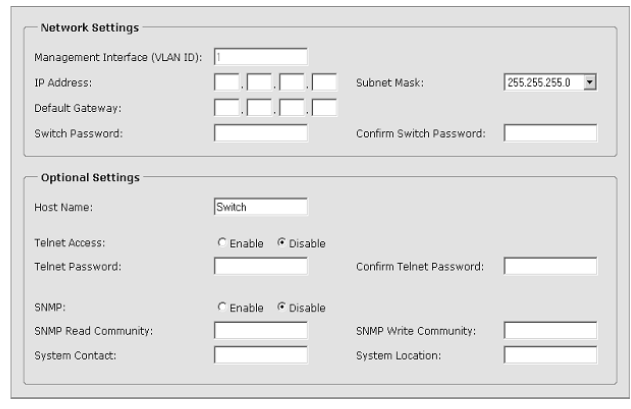Enable the SNMP radio option

(x=220, y=307)
